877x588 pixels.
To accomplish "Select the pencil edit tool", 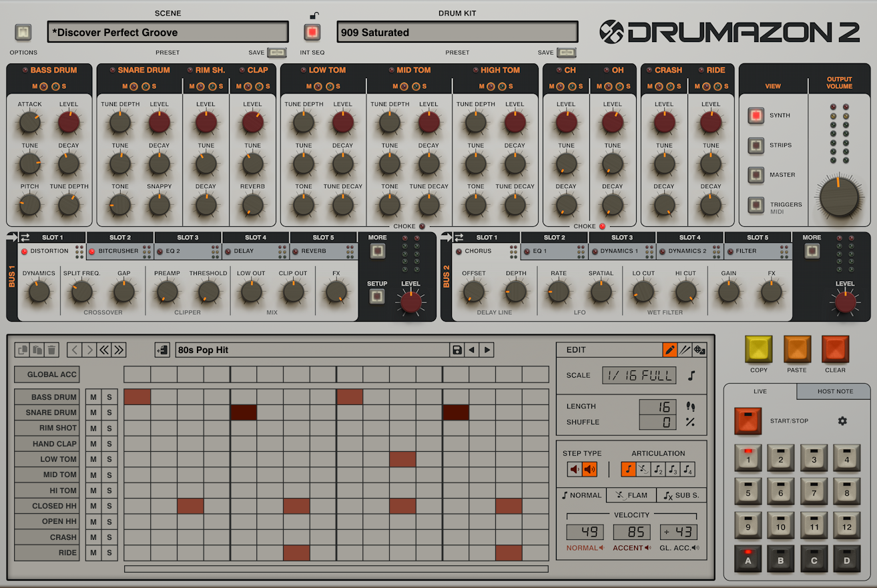I will point(669,350).
